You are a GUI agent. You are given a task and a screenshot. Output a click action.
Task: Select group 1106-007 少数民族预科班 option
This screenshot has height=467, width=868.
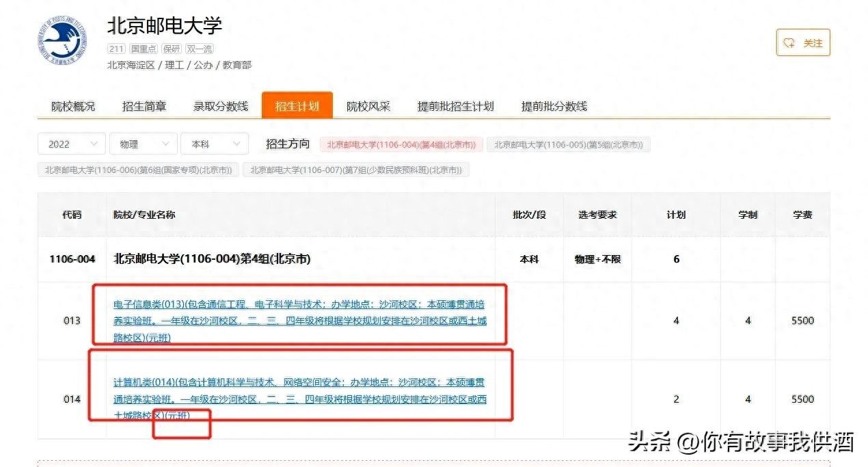click(x=356, y=170)
